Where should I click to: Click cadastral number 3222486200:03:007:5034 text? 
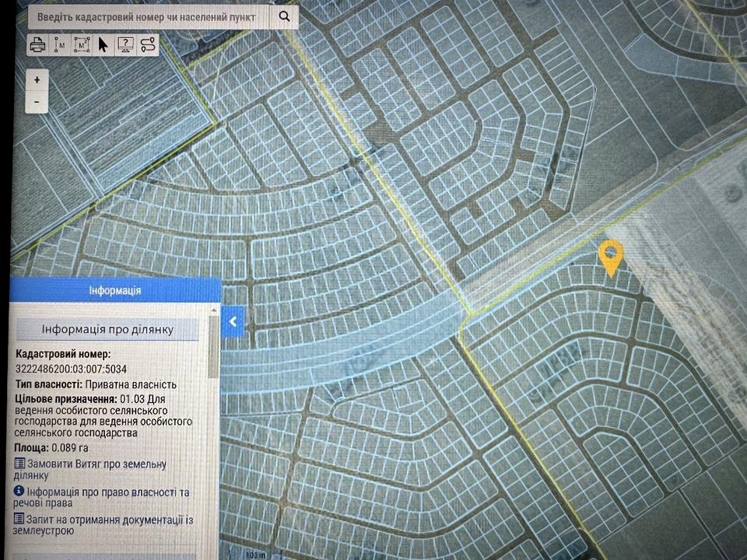pyautogui.click(x=72, y=369)
